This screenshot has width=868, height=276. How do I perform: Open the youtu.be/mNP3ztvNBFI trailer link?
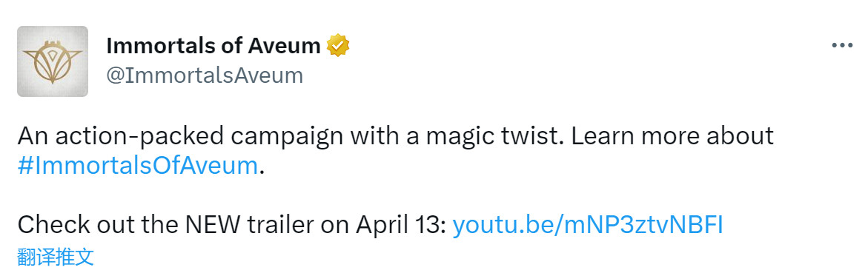click(x=588, y=226)
